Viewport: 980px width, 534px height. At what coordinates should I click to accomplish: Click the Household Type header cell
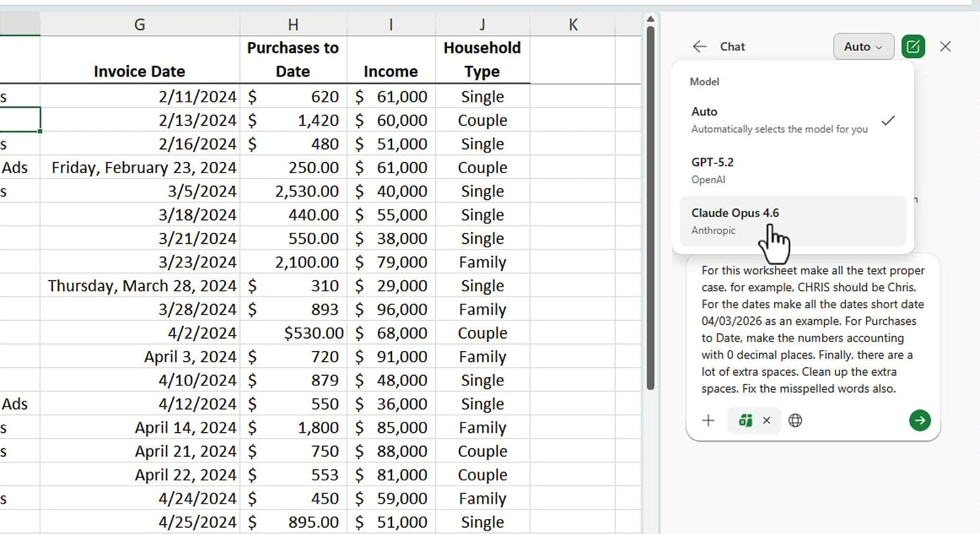point(482,60)
